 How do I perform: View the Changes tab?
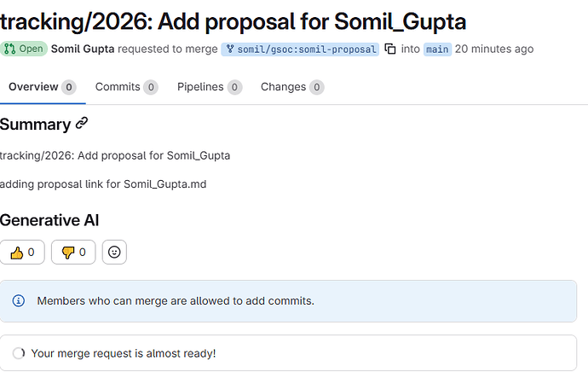291,87
